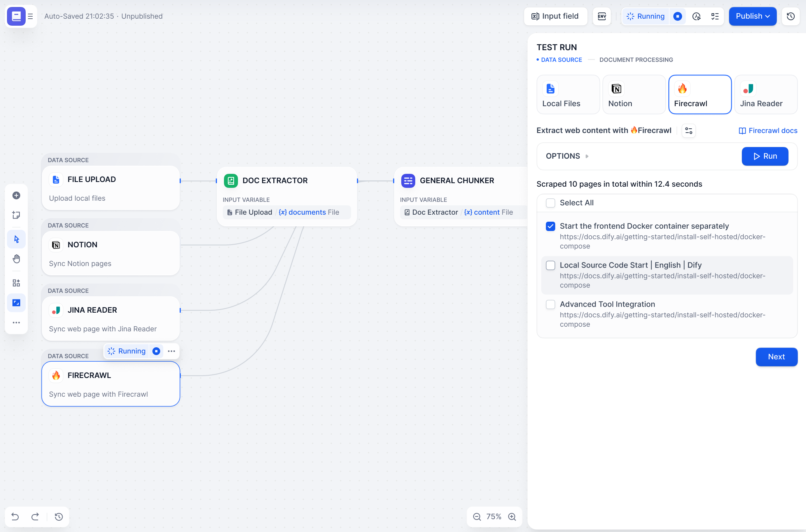
Task: Click the add note icon
Action: (x=16, y=215)
